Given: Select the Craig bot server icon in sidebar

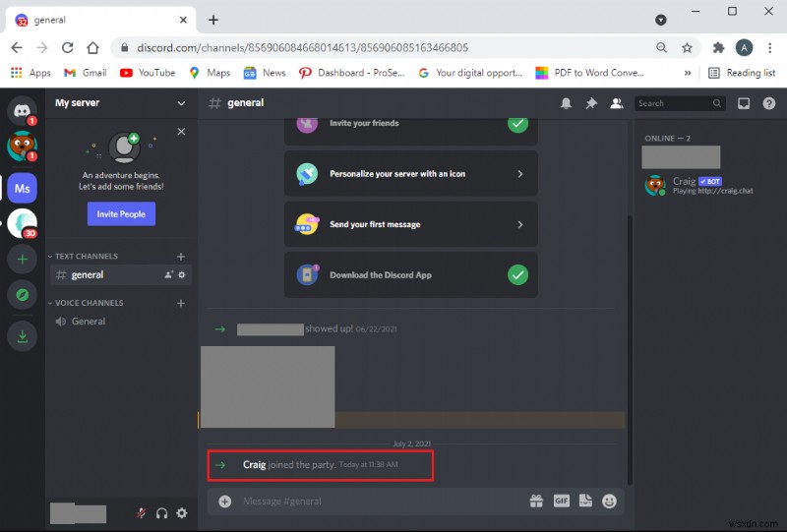Looking at the screenshot, I should (x=22, y=147).
